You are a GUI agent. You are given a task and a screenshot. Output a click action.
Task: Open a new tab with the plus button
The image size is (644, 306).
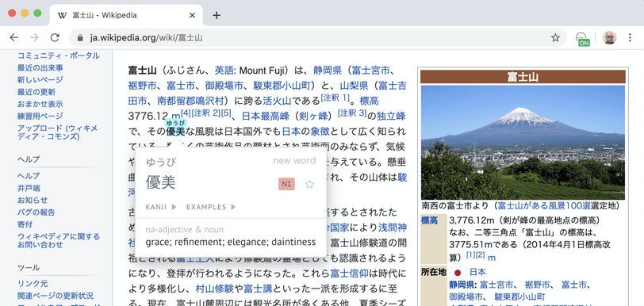pos(217,16)
